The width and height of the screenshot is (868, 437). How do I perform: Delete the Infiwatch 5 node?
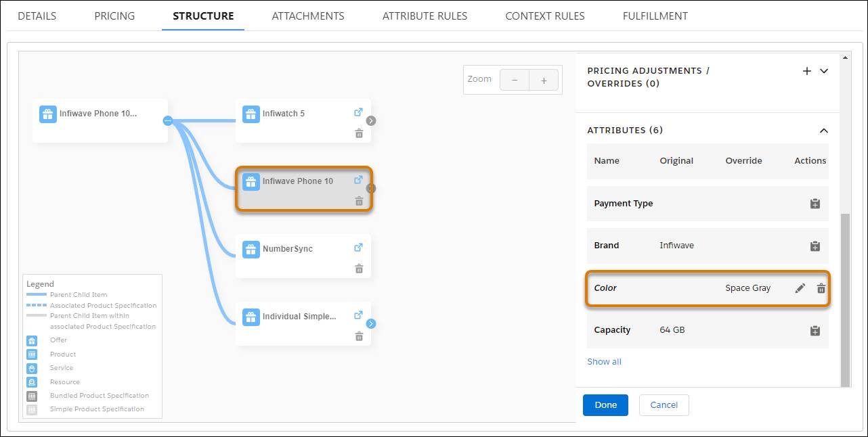click(x=359, y=133)
